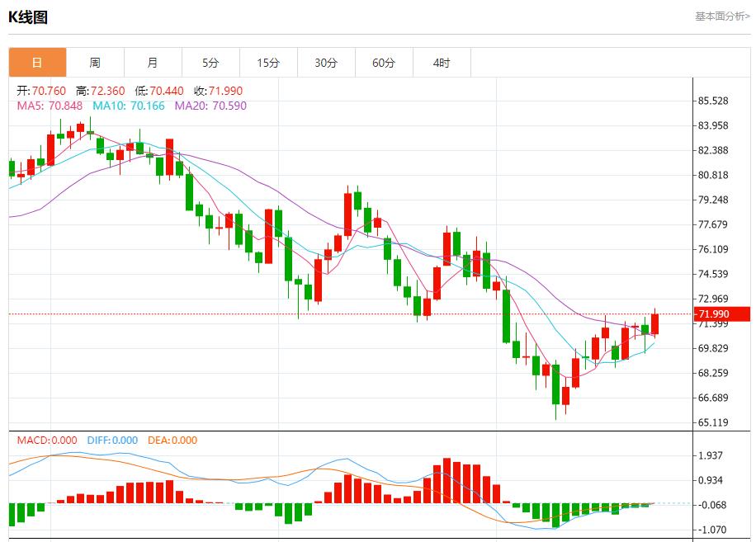
Task: Select the 30分 interval tab
Action: click(x=326, y=63)
